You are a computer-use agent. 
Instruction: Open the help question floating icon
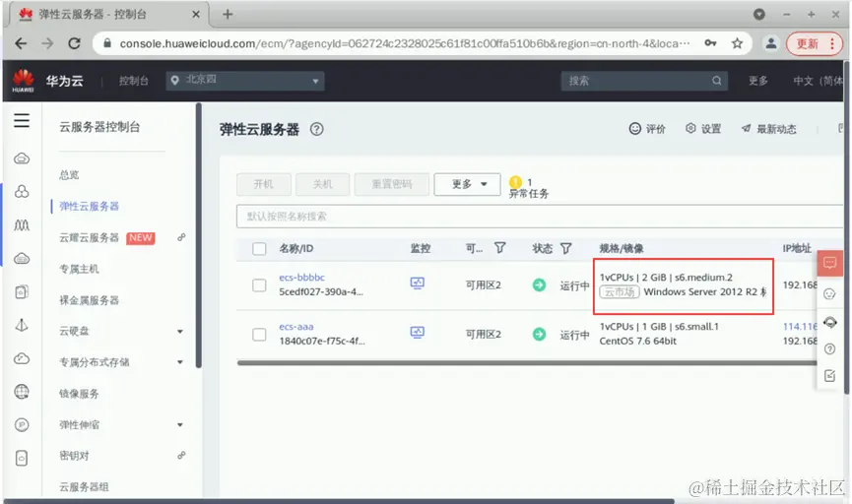(829, 348)
